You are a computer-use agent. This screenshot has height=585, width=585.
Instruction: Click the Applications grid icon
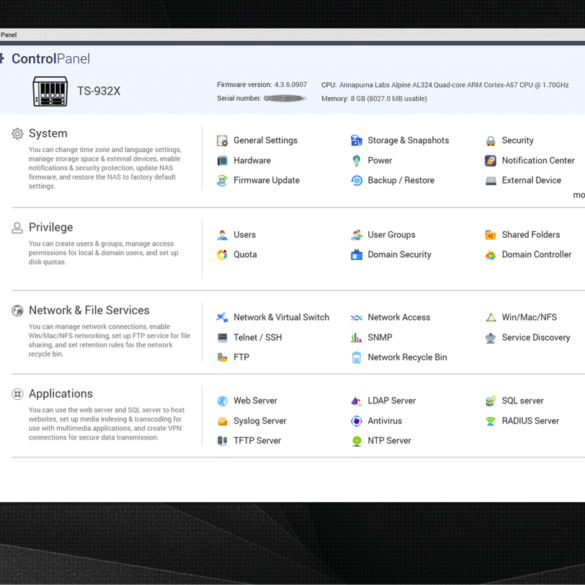tap(17, 394)
